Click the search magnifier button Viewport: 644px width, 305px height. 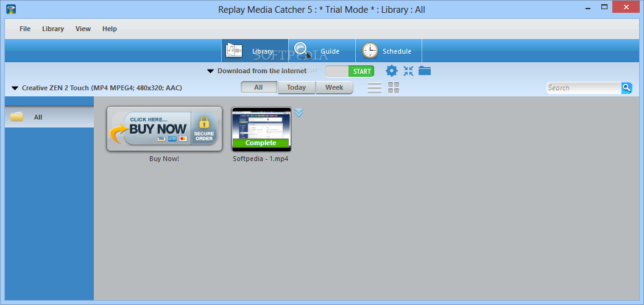[x=627, y=88]
